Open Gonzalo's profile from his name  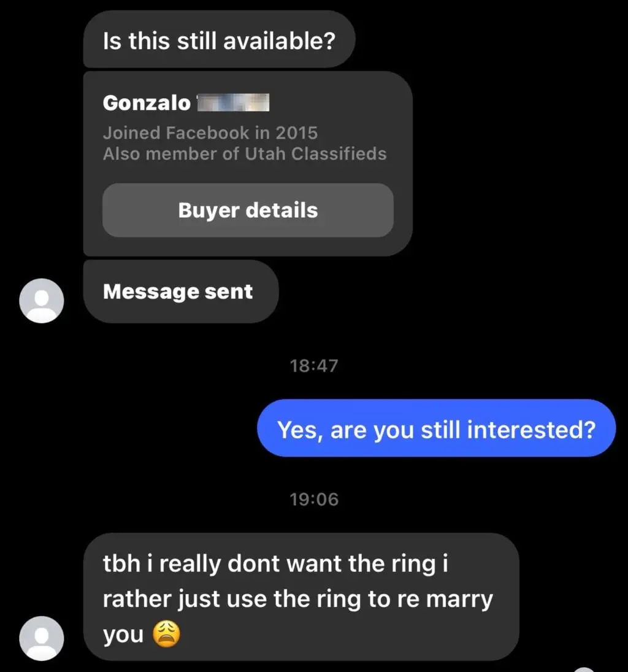point(147,102)
